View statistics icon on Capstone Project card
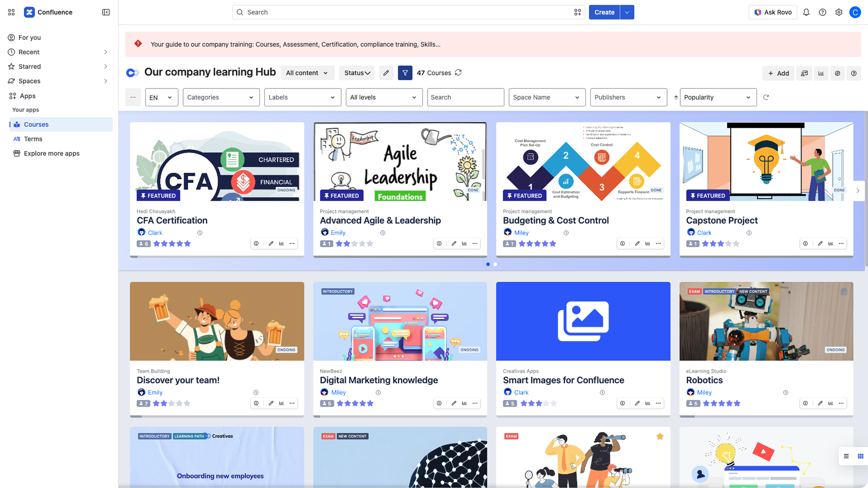868x488 pixels. 831,244
